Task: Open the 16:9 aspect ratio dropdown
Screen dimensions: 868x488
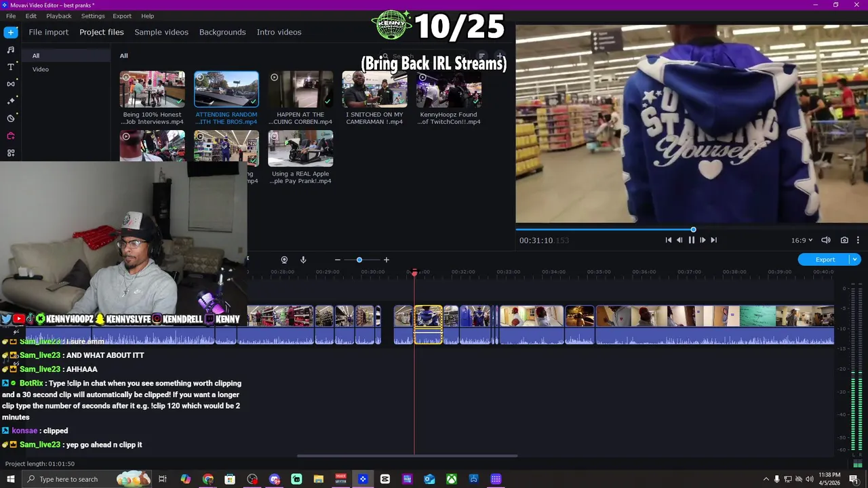Action: [802, 240]
